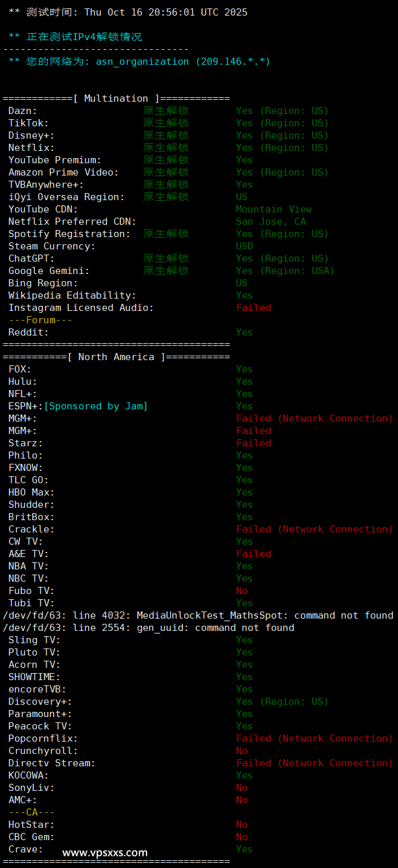
Task: Click the "San Jose, CA" result
Action: click(x=271, y=222)
